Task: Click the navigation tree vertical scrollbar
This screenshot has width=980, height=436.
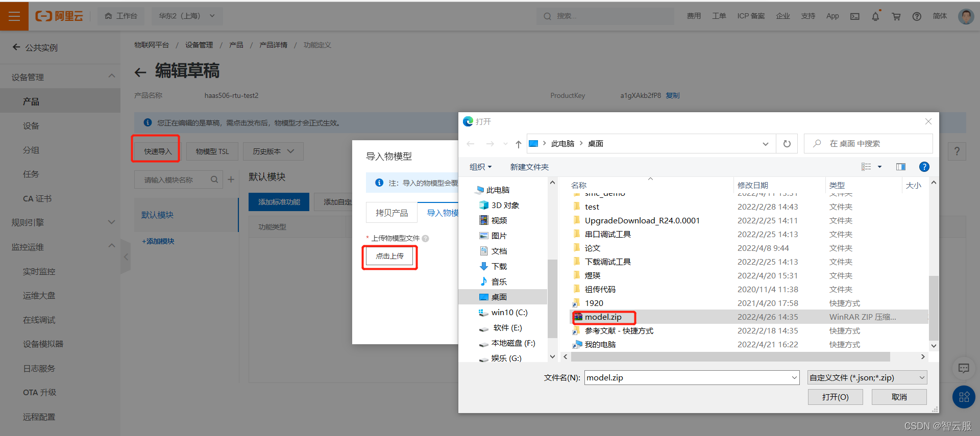Action: tap(552, 298)
